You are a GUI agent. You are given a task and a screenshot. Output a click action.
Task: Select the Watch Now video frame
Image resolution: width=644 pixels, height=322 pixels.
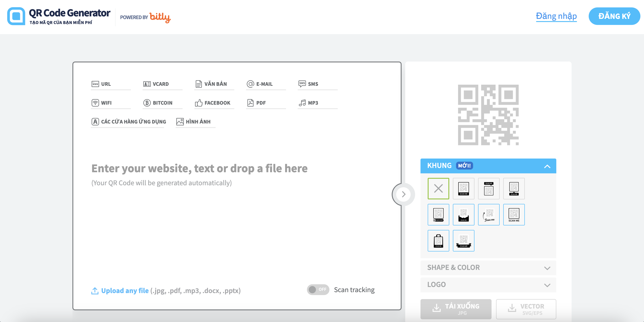click(x=438, y=215)
